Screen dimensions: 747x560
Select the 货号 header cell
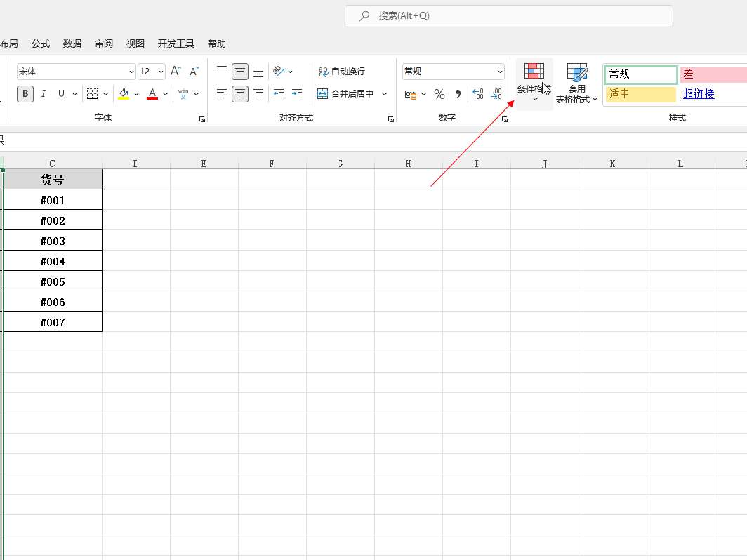point(53,180)
